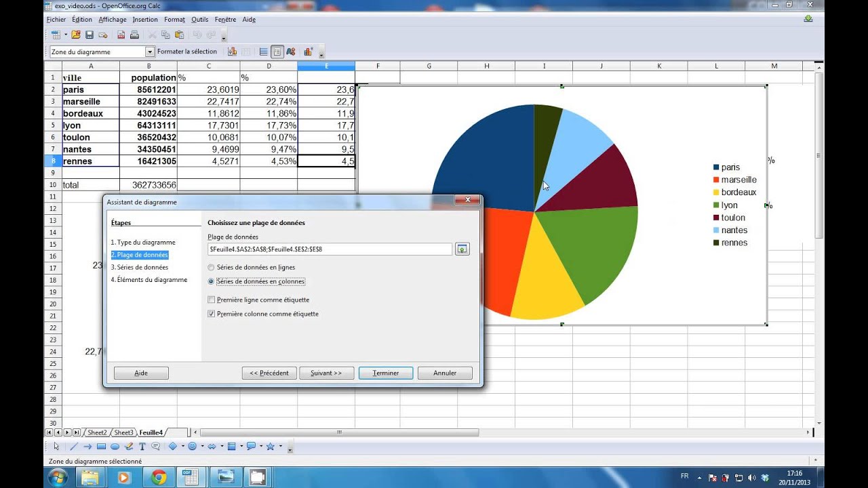
Task: Expand the Symbol Shapes dropdown arrow
Action: (x=202, y=446)
